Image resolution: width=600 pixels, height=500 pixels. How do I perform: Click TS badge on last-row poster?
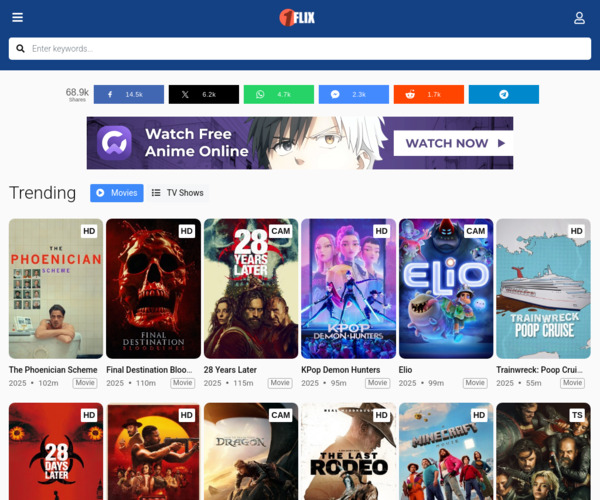click(577, 415)
